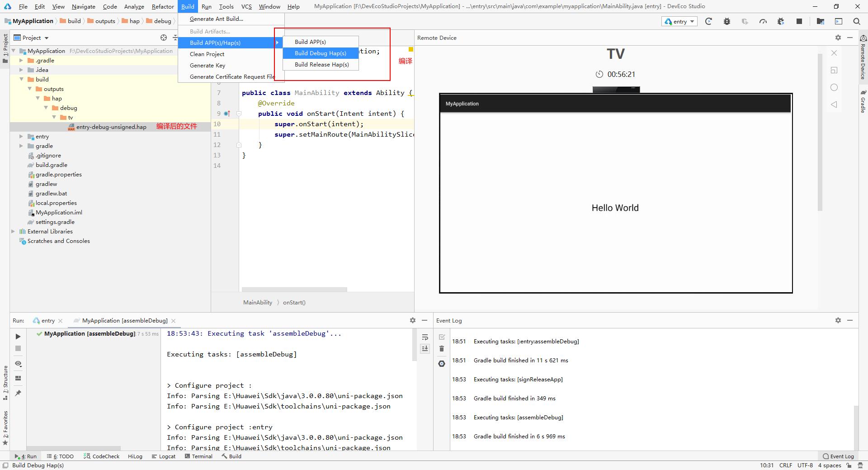
Task: Select entry-debug-unsigned.hap file in tree
Action: [111, 127]
